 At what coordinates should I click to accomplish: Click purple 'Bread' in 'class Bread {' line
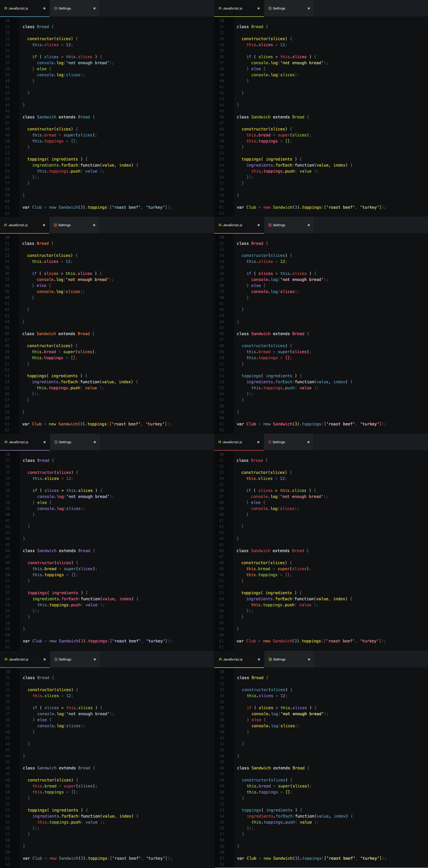(x=43, y=460)
